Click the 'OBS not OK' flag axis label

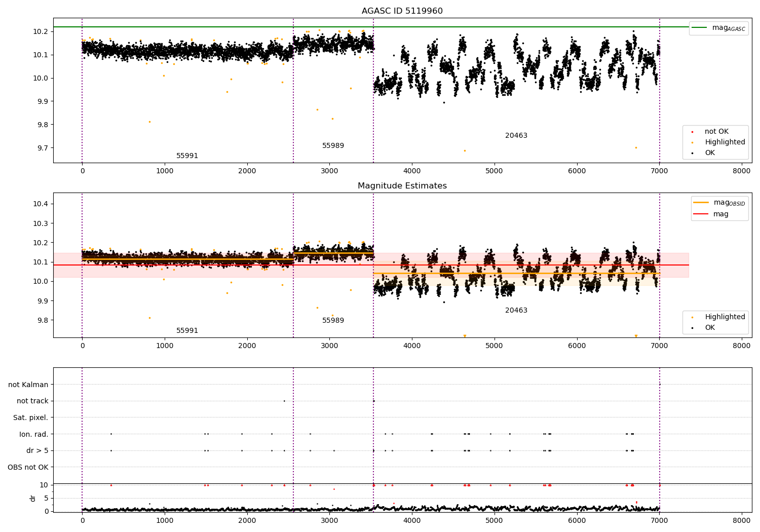click(x=28, y=468)
